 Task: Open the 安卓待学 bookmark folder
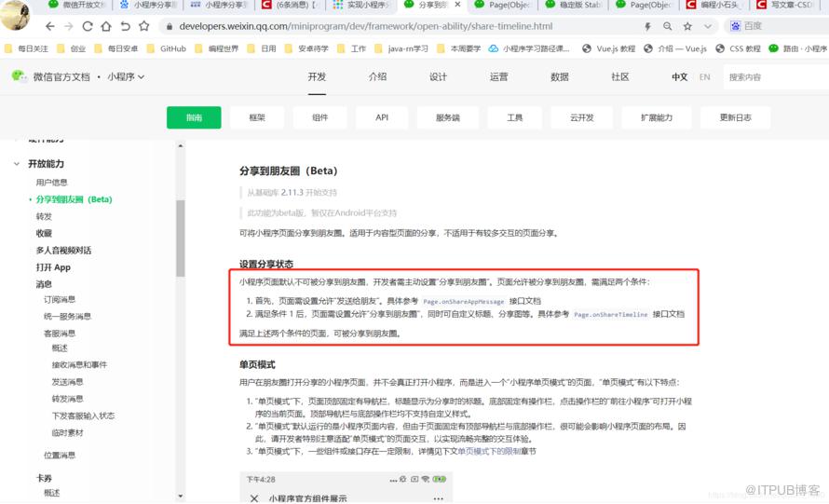[x=306, y=48]
